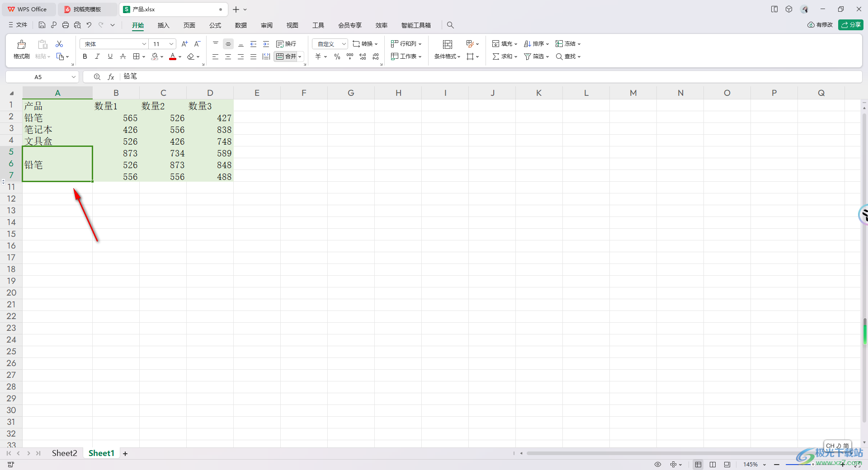
Task: Click the search magnifier icon in the ribbon
Action: (450, 25)
